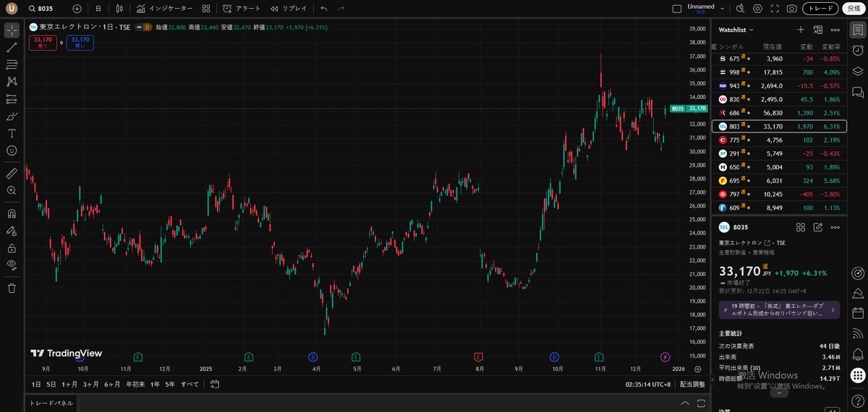This screenshot has height=412, width=868.
Task: Open the Watchlist three-dots menu
Action: [x=835, y=30]
